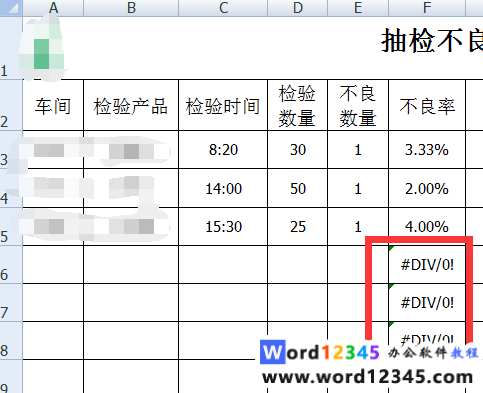Select row 6 header

11,264
